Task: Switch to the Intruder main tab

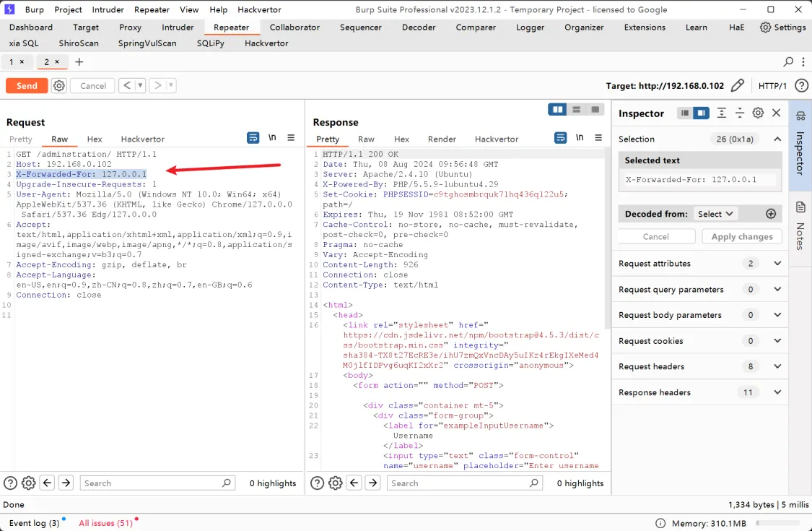Action: (x=178, y=27)
